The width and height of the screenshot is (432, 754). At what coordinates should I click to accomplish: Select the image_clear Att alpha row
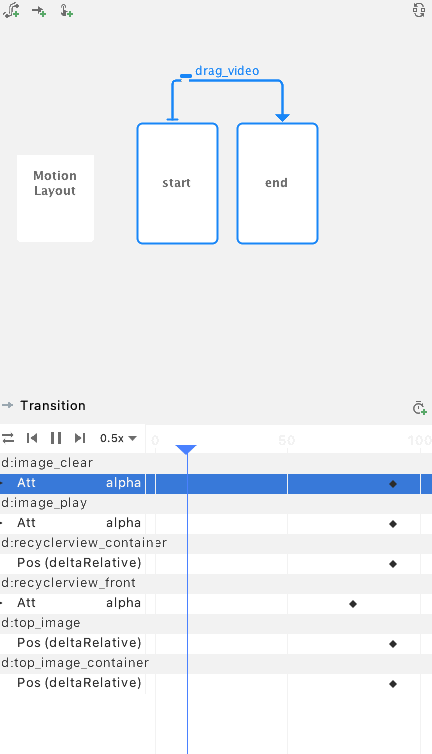coord(216,483)
